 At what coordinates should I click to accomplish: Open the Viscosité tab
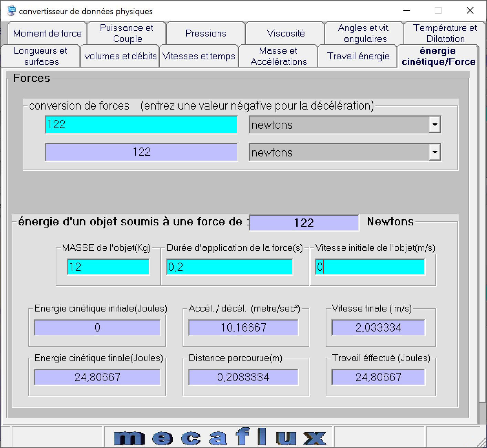(x=285, y=33)
